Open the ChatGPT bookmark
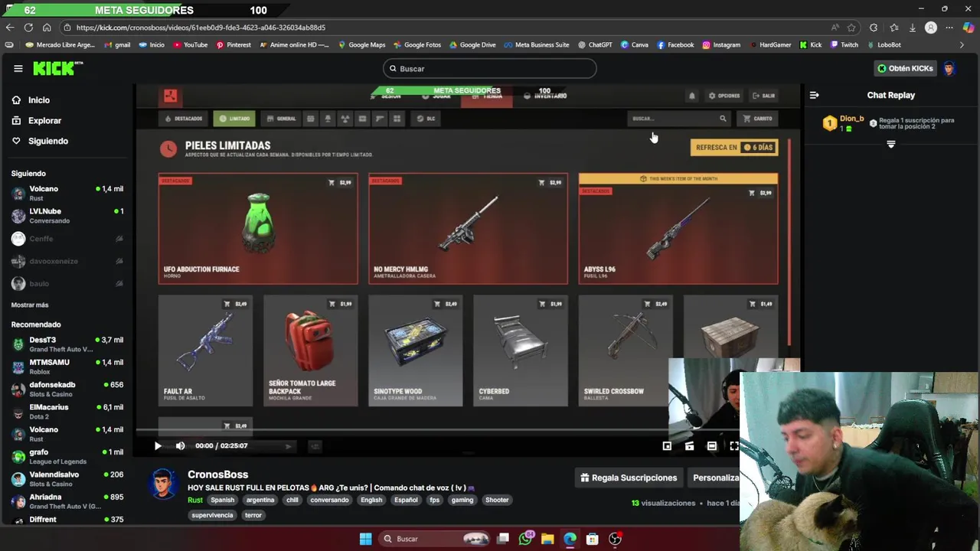 coord(595,44)
